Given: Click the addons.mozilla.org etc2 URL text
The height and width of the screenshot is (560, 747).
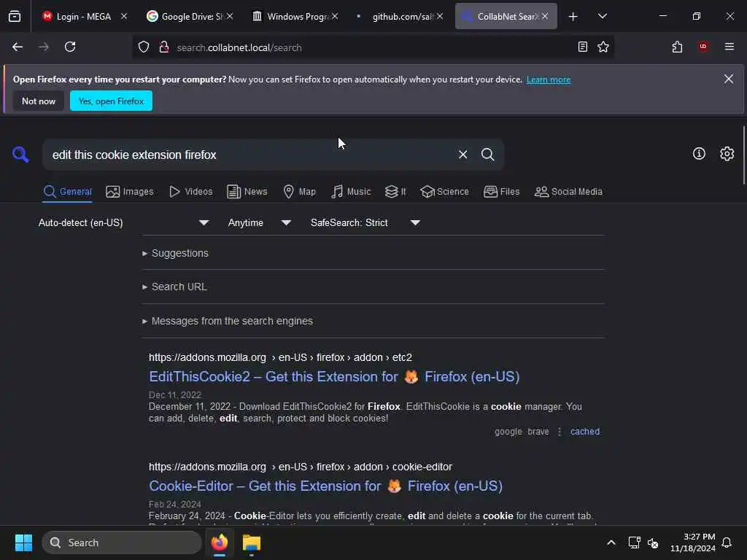Looking at the screenshot, I should click(280, 357).
